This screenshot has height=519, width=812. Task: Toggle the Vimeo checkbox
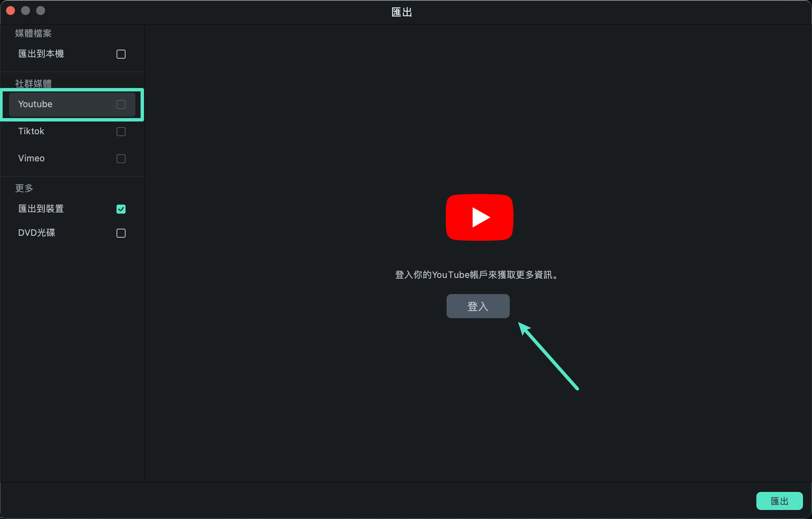tap(121, 159)
